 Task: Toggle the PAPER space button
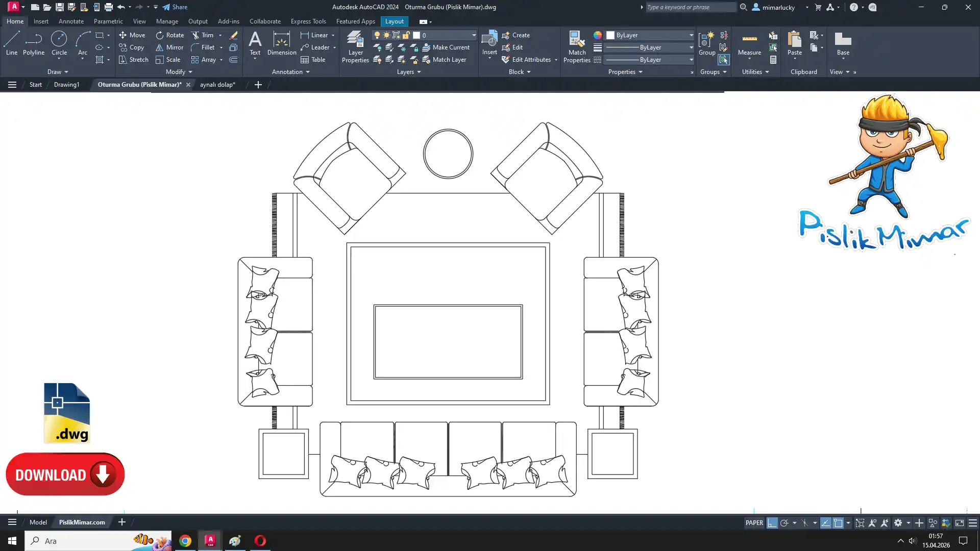pyautogui.click(x=754, y=523)
